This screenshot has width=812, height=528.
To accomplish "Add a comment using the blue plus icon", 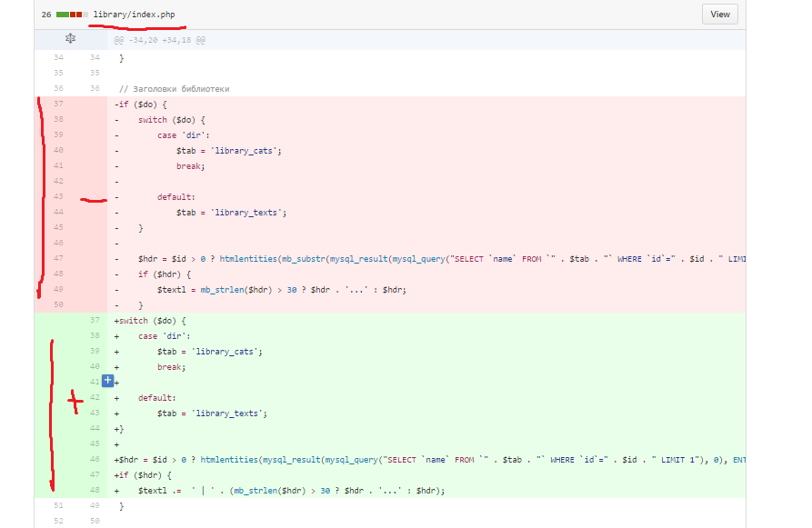I will (107, 380).
